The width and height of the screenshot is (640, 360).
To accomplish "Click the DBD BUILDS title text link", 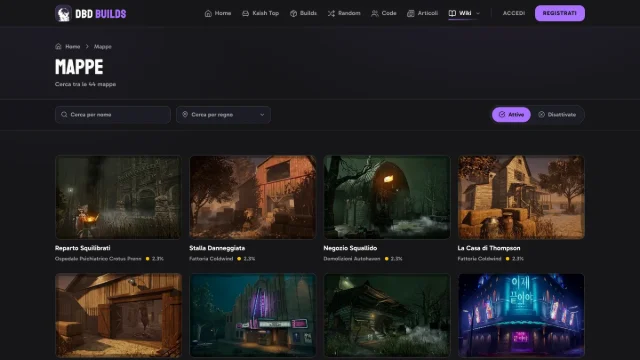I will point(100,14).
